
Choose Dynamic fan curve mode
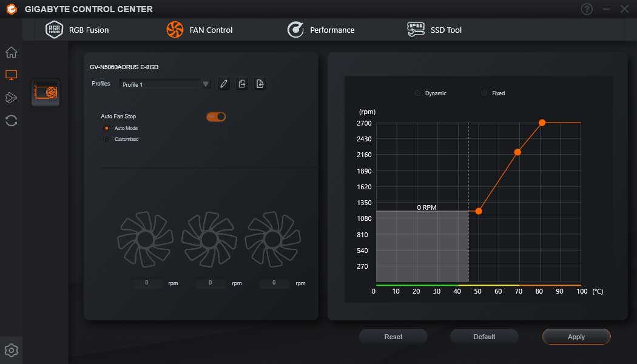point(417,93)
